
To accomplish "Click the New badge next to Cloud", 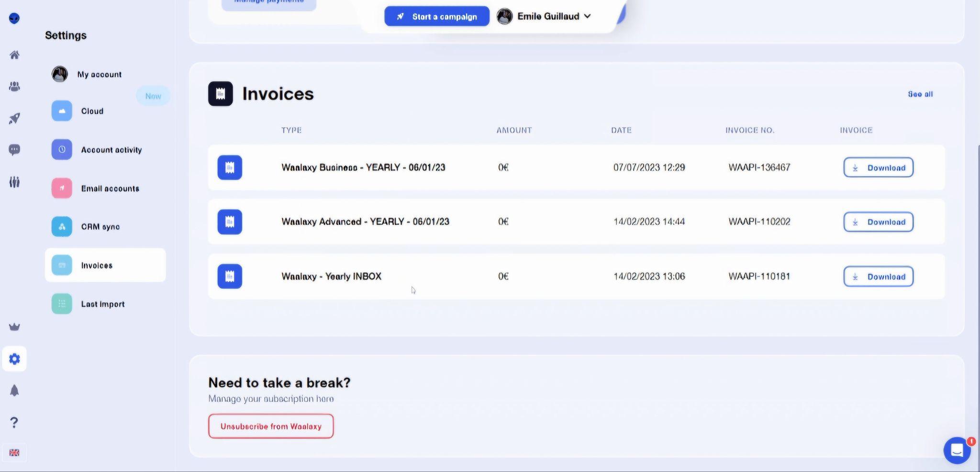I will tap(153, 96).
